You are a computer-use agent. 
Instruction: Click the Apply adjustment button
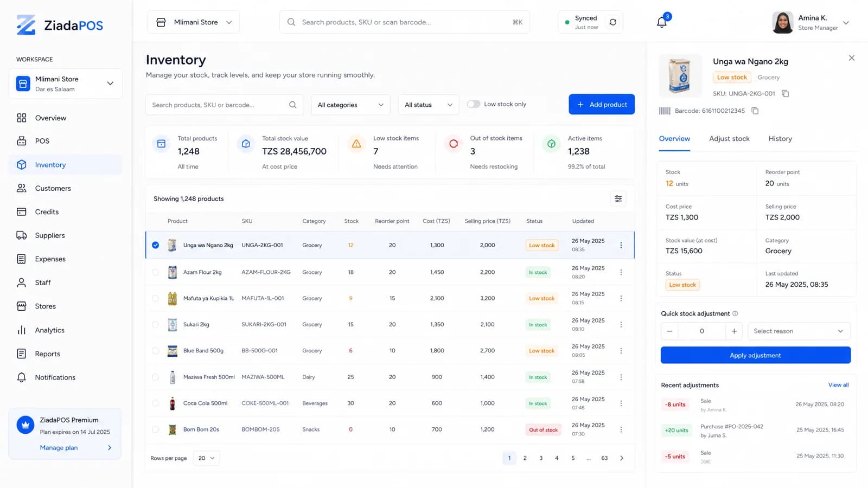756,355
